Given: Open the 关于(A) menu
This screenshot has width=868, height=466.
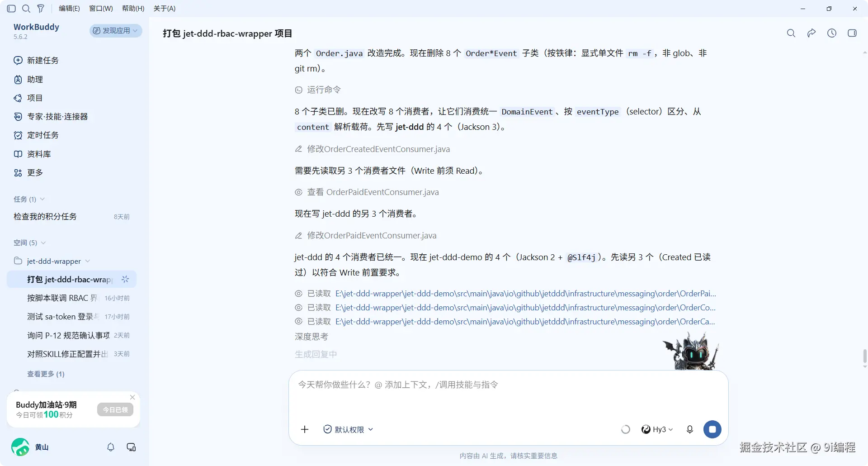Looking at the screenshot, I should pos(165,9).
